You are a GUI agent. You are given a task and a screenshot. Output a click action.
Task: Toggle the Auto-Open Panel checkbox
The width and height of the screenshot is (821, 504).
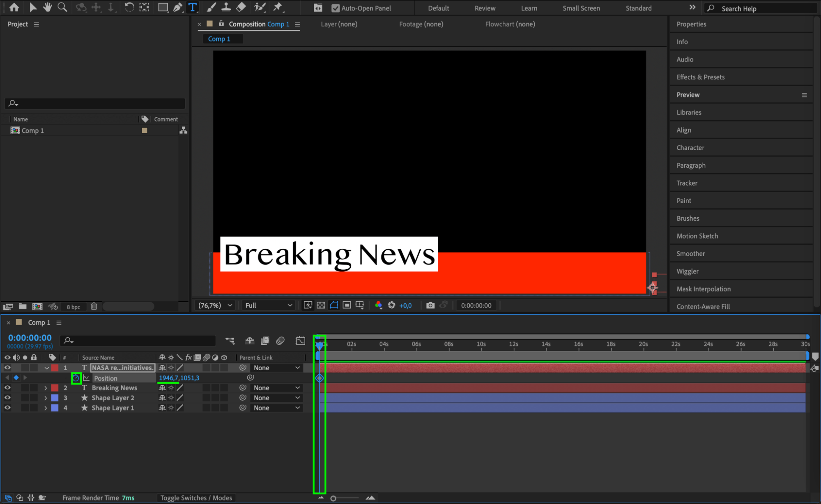pyautogui.click(x=336, y=8)
